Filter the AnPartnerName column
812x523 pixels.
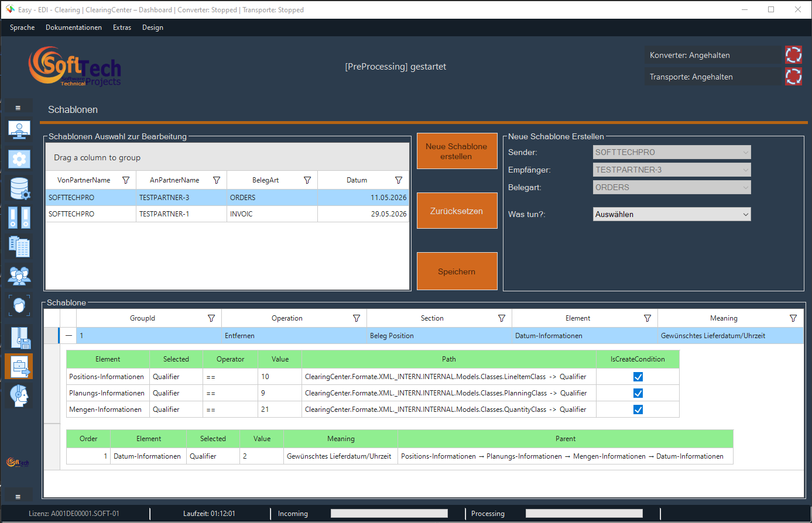[217, 180]
